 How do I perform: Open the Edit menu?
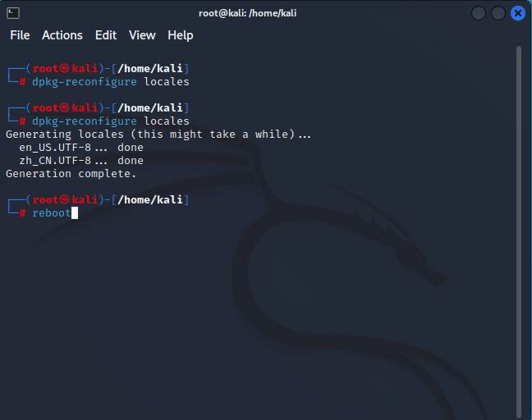(106, 35)
